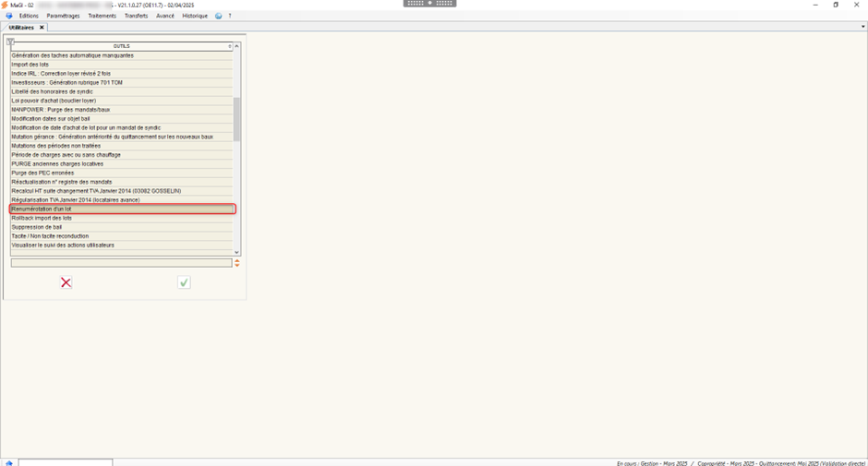Open the Historique menu
The image size is (868, 466).
tap(195, 16)
